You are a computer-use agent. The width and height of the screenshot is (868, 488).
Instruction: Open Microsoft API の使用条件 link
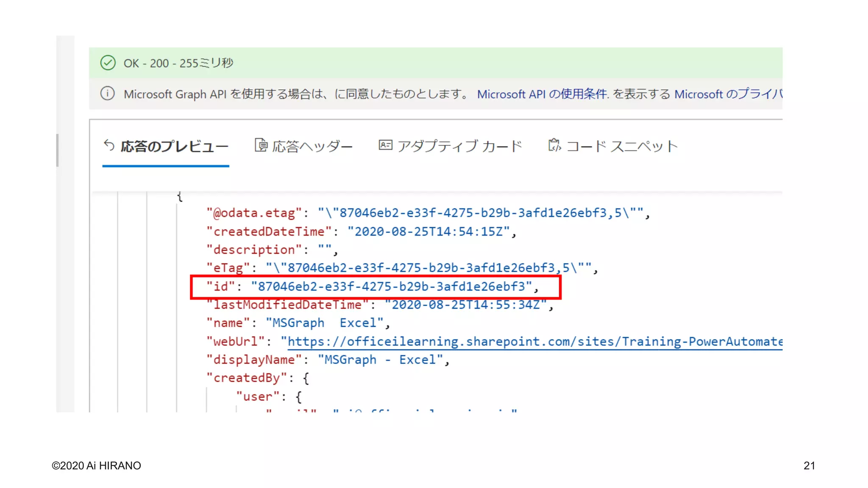(x=542, y=94)
